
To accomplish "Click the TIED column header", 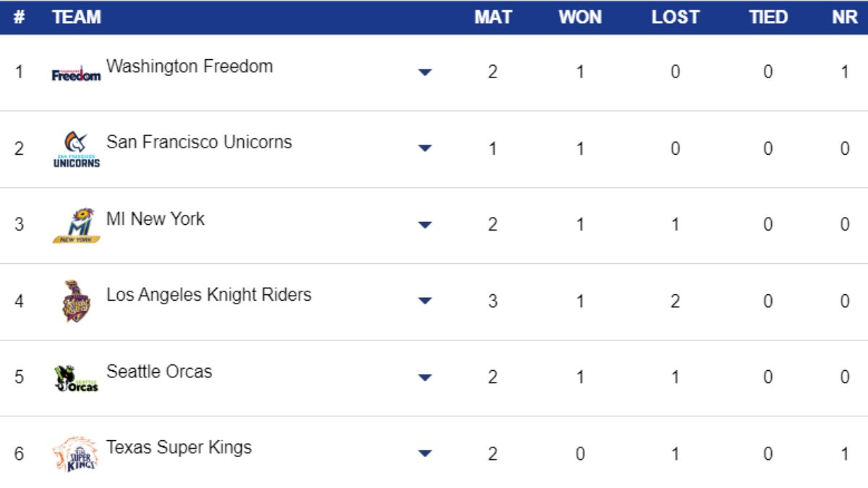I will coord(768,17).
